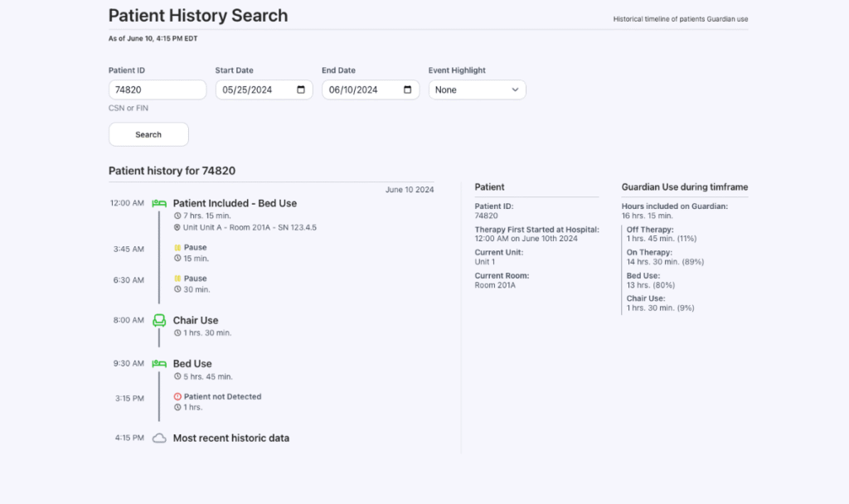This screenshot has height=504, width=849.
Task: Click into the Patient ID field
Action: [157, 90]
